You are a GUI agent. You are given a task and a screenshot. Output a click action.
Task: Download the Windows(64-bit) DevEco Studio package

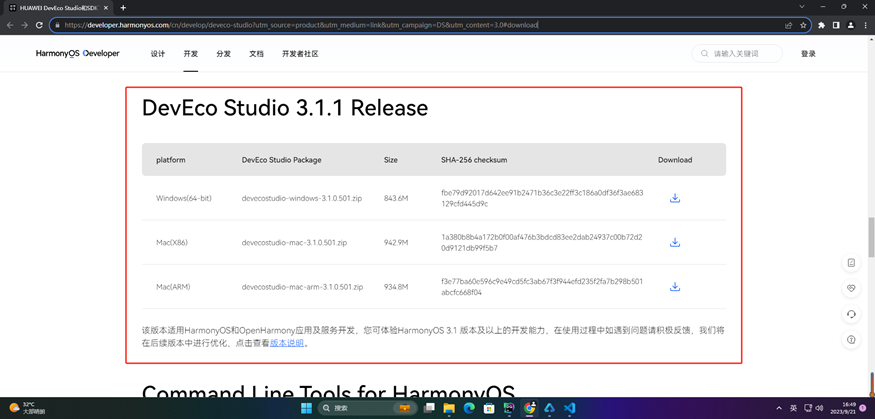click(675, 198)
